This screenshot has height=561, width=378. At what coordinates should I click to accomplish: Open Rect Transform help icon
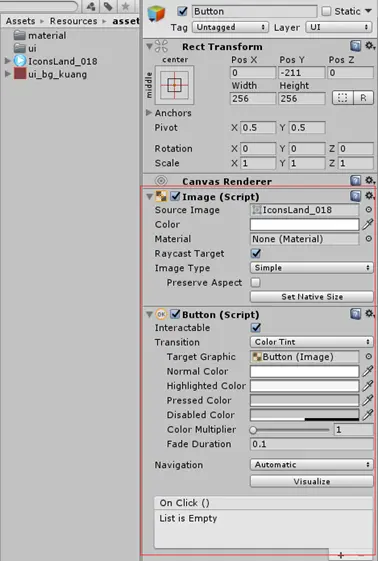(355, 46)
